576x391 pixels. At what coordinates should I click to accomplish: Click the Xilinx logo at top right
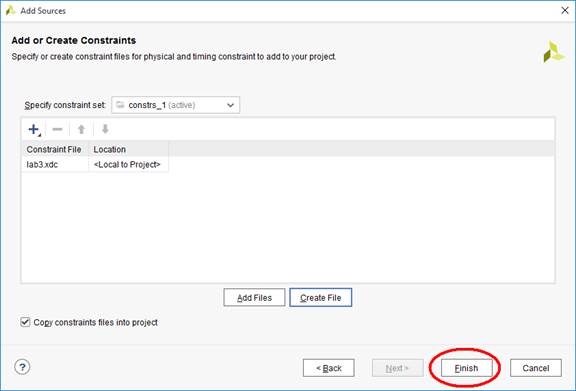tap(554, 52)
